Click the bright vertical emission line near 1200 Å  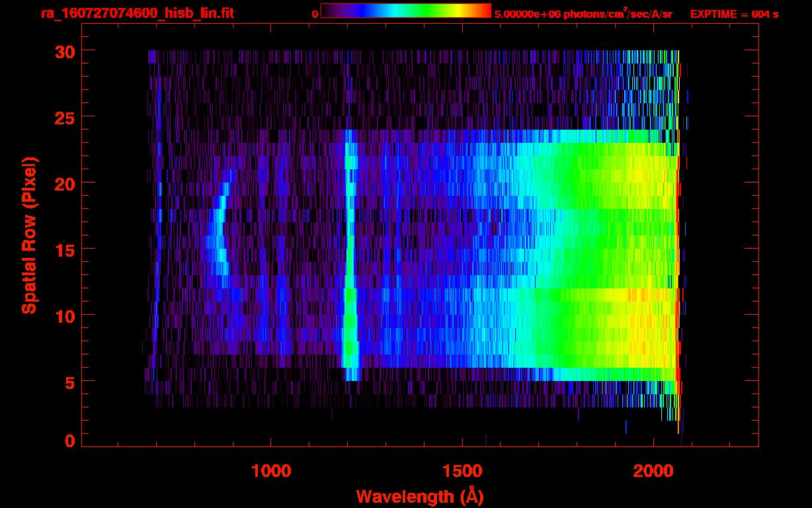(350, 265)
